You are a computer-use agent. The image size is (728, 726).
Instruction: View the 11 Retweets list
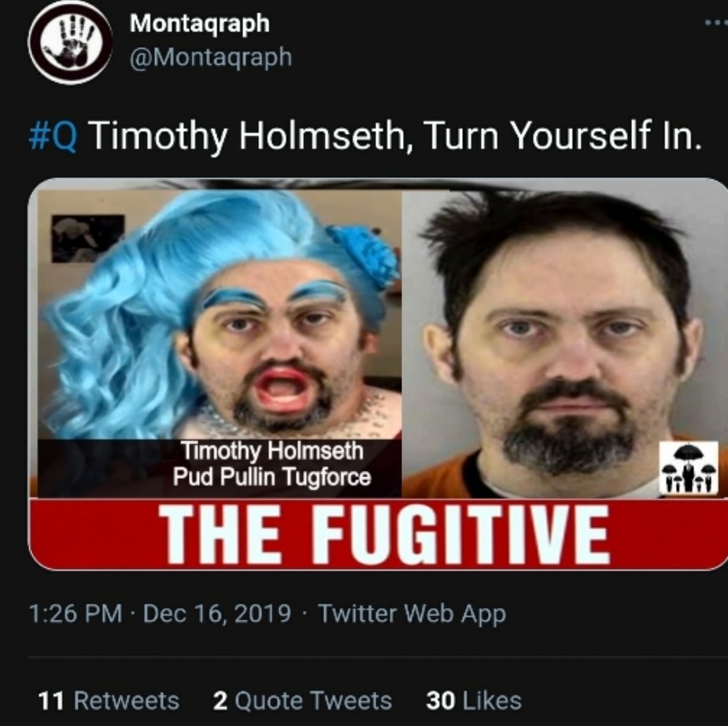point(109,701)
